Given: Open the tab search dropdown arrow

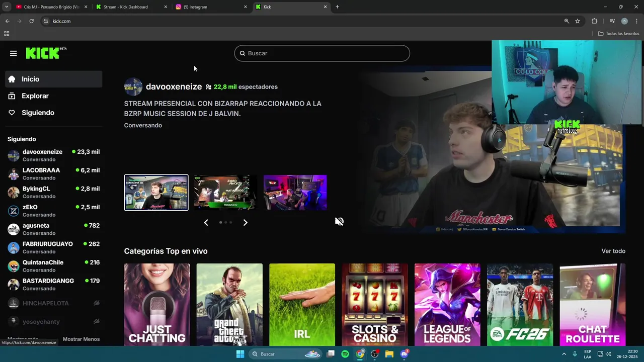Looking at the screenshot, I should [6, 7].
